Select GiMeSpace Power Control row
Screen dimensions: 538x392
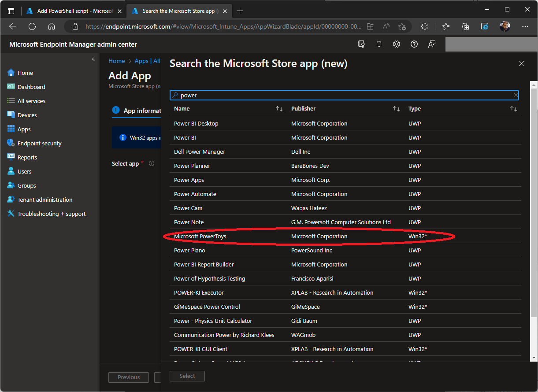point(345,307)
